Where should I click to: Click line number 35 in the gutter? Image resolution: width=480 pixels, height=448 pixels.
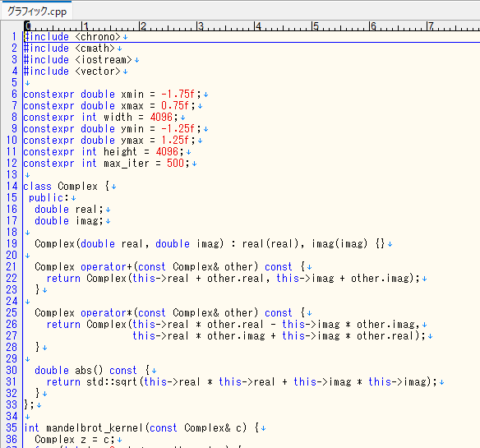pos(12,427)
